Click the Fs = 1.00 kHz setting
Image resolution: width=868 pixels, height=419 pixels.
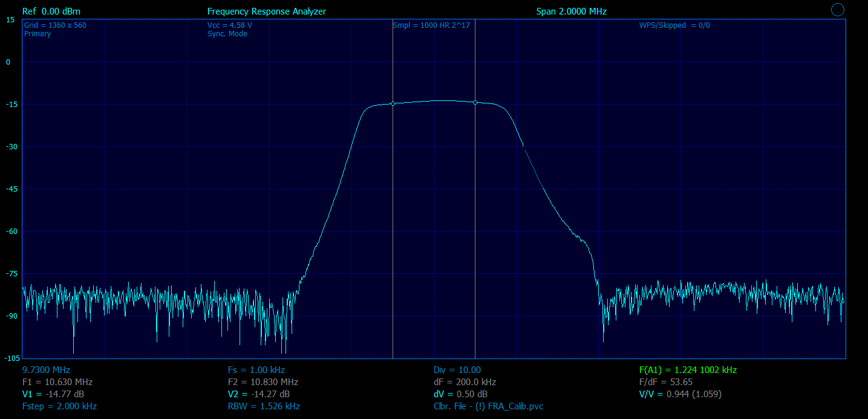256,370
